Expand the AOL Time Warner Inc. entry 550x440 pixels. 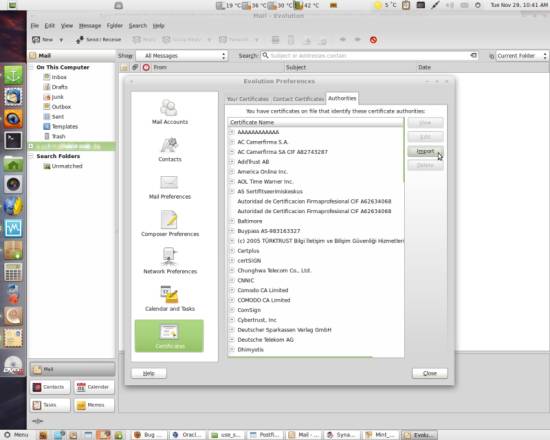tap(232, 181)
